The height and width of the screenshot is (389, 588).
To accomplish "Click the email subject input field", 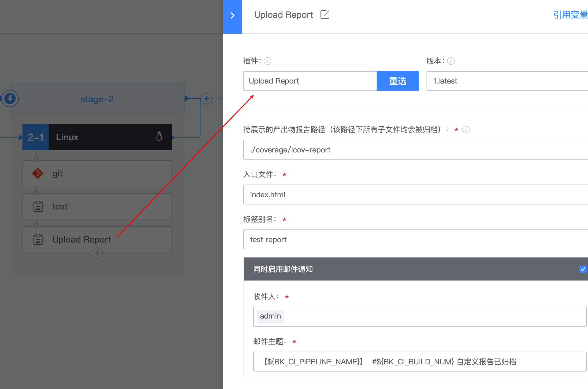I will 420,362.
